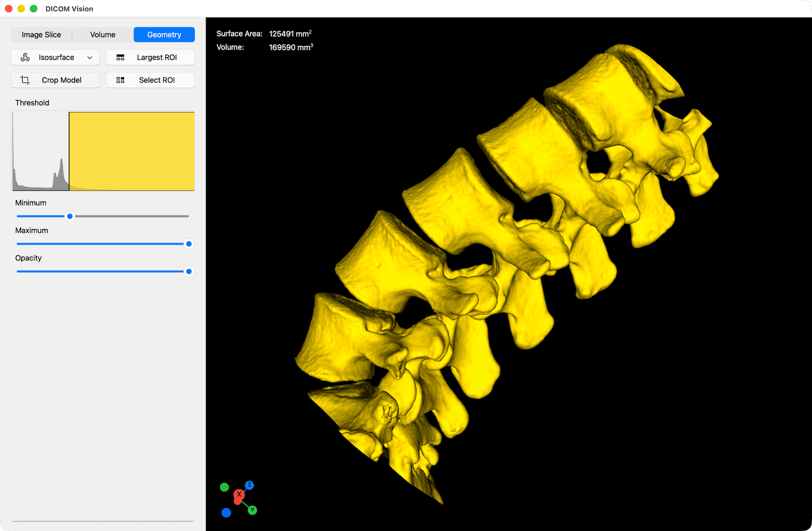The height and width of the screenshot is (531, 812).
Task: Click inside the Threshold histogram region
Action: pyautogui.click(x=104, y=151)
